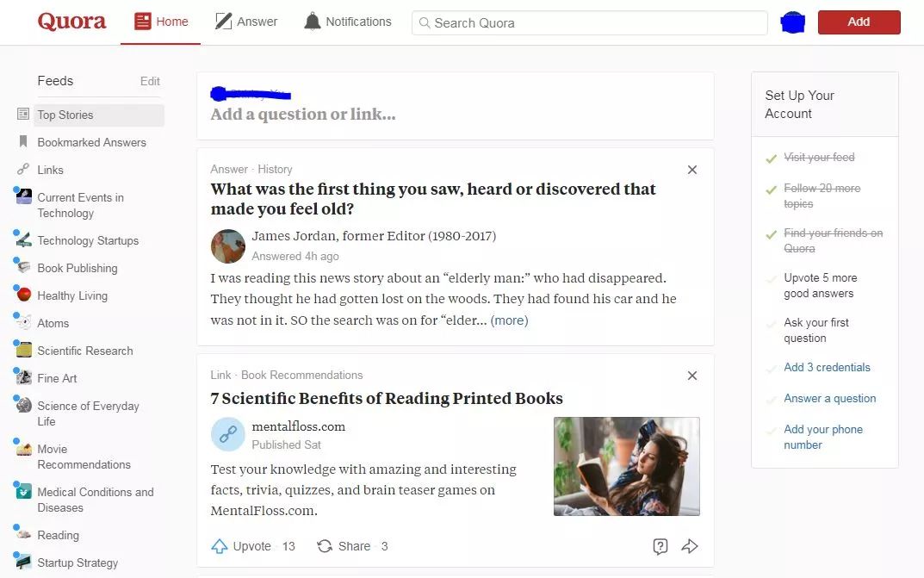This screenshot has height=578, width=924.
Task: Expand the answer with the (more) link
Action: click(509, 320)
